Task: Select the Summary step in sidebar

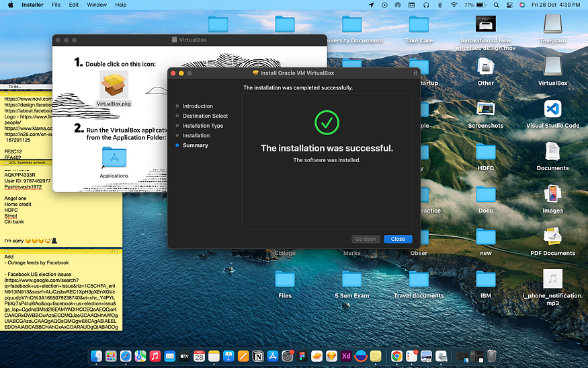Action: click(x=196, y=145)
